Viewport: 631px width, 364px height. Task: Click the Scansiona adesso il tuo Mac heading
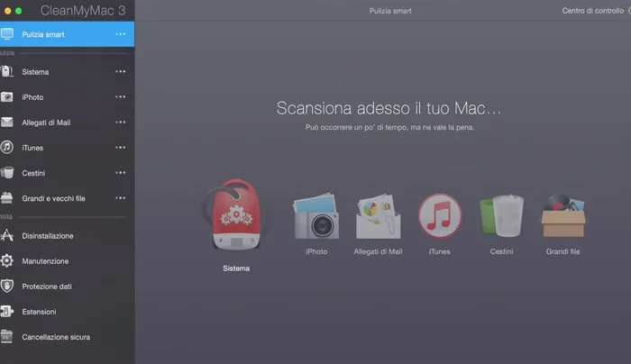389,108
